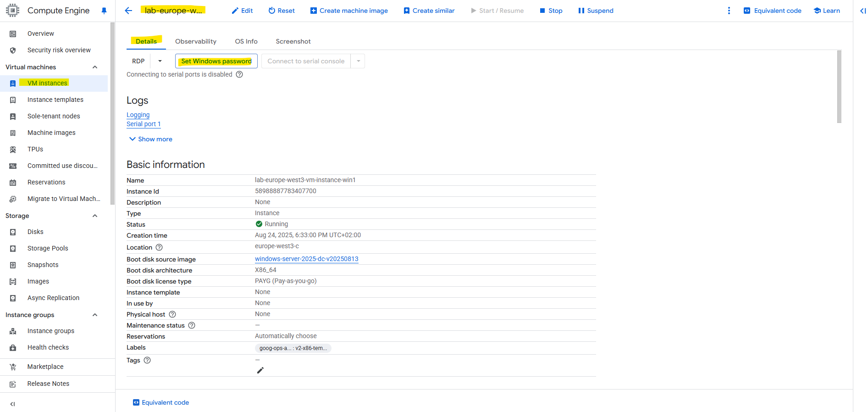Open the Logging link

tap(138, 115)
